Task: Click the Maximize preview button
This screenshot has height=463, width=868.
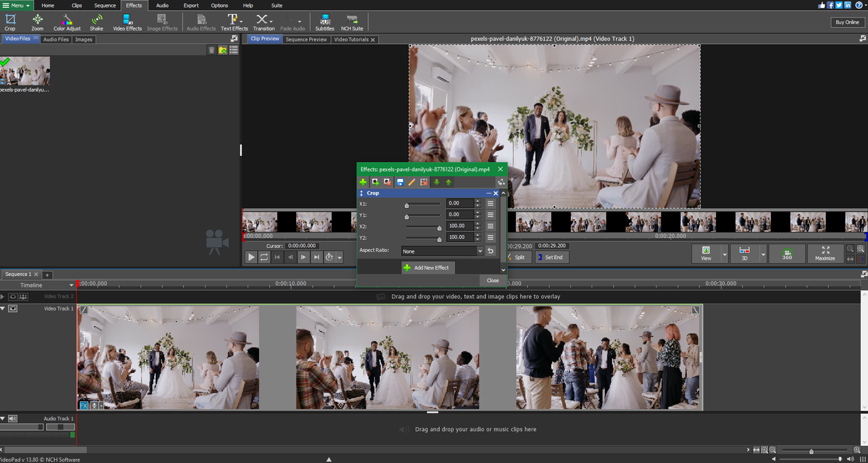Action: 825,254
